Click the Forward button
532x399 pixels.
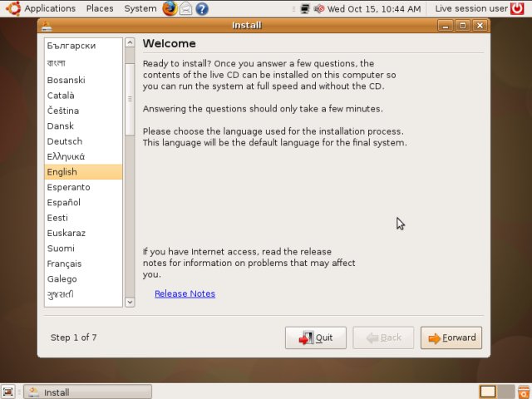click(x=451, y=337)
